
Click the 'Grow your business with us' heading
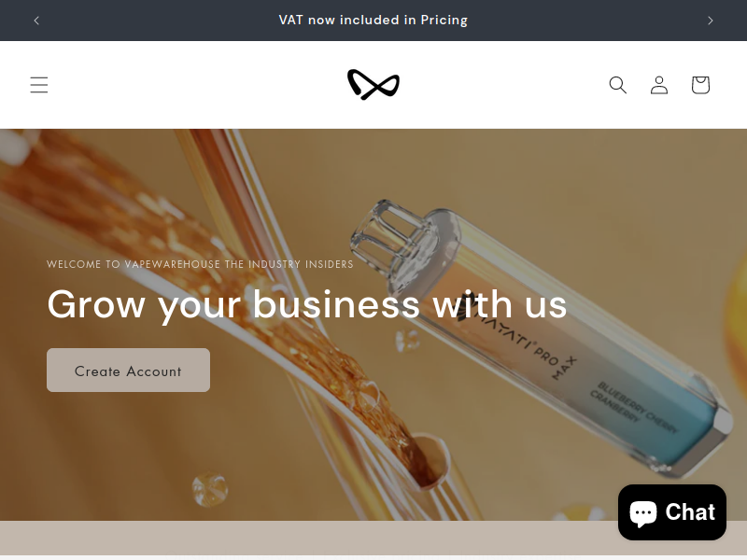[x=307, y=304]
